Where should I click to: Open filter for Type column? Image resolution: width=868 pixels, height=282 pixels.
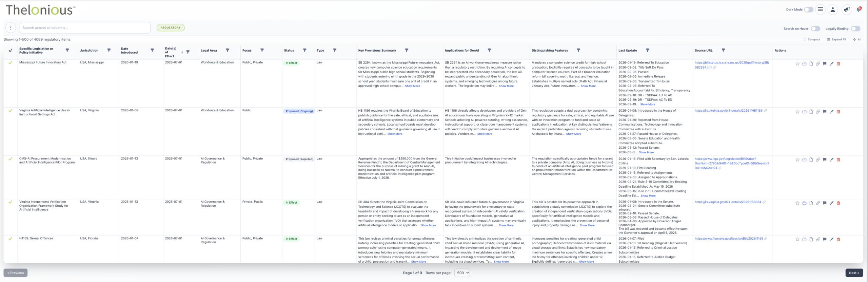[x=335, y=51]
